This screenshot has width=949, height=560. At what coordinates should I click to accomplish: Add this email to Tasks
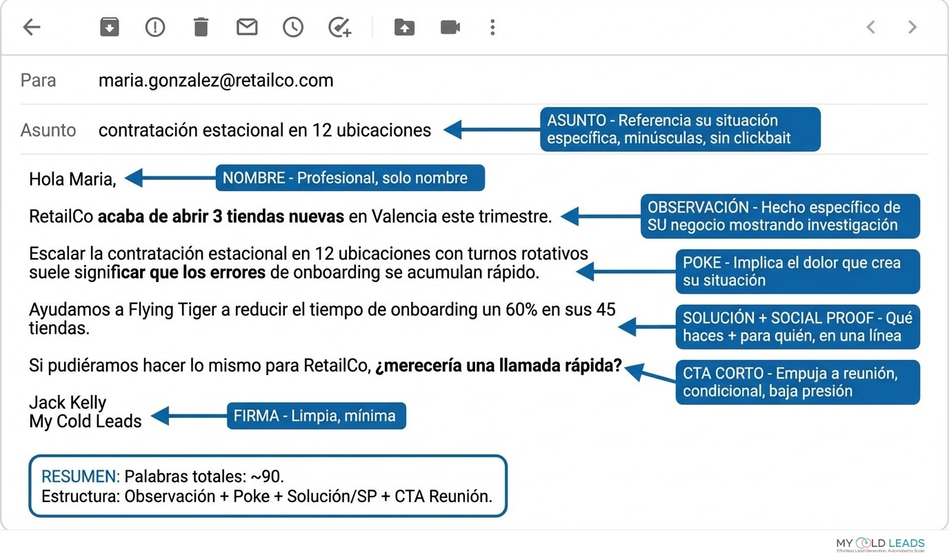click(x=339, y=27)
